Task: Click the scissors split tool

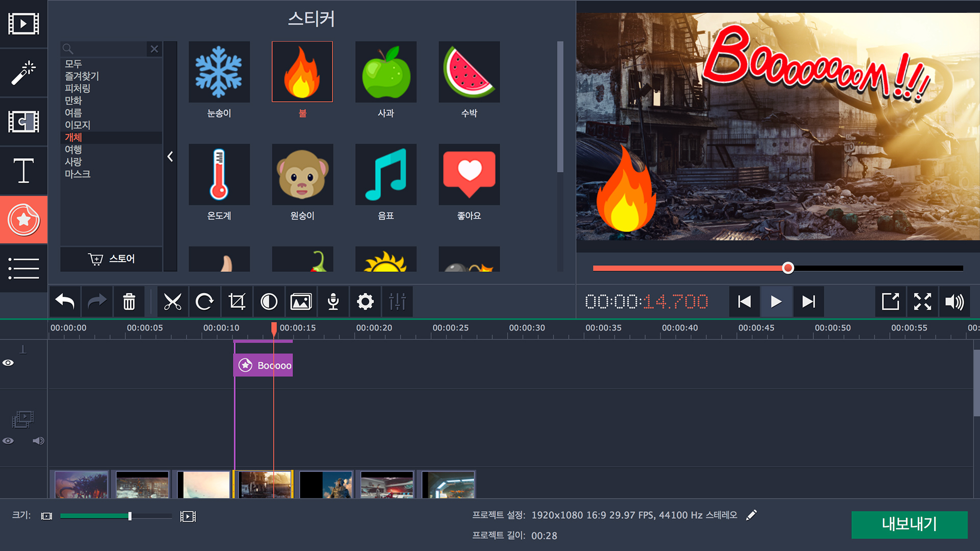Action: (x=173, y=302)
